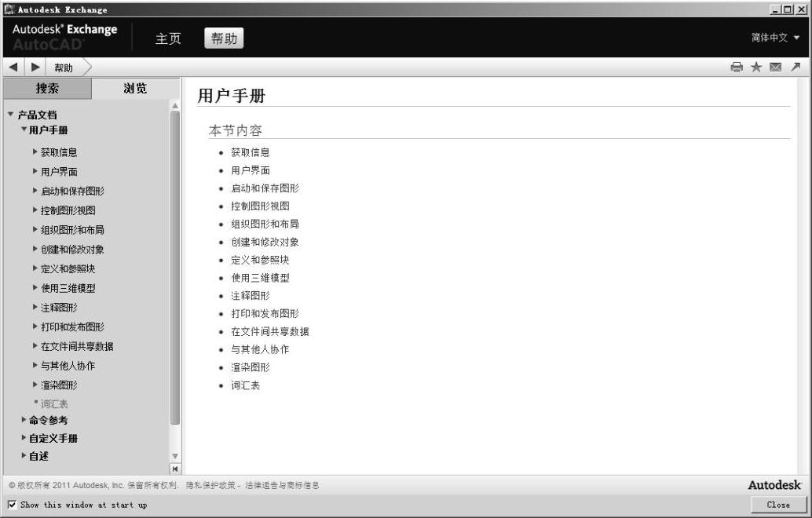The width and height of the screenshot is (812, 518).
Task: Select 创建和修改对象 in the tree
Action: coord(72,250)
